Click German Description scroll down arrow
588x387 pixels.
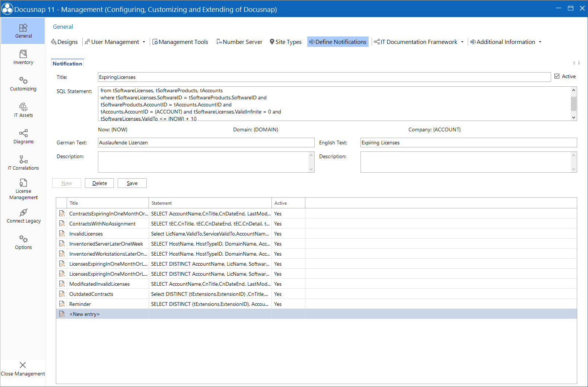pos(311,169)
